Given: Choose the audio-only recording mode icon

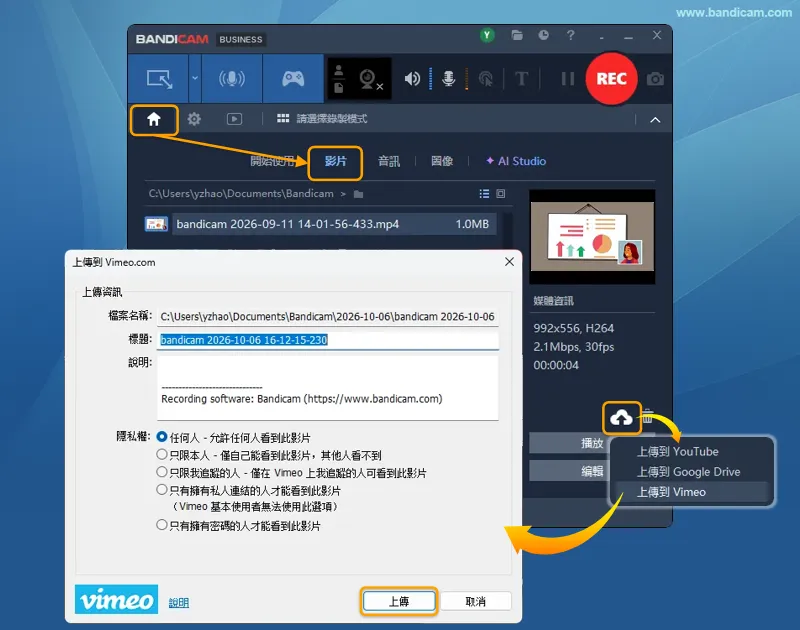Looking at the screenshot, I should tap(232, 79).
